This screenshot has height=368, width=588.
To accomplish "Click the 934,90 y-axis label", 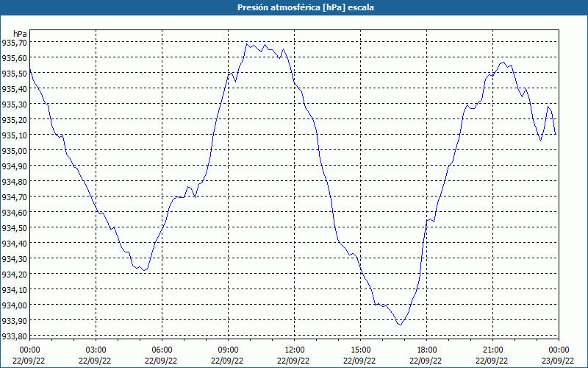I will (x=14, y=166).
